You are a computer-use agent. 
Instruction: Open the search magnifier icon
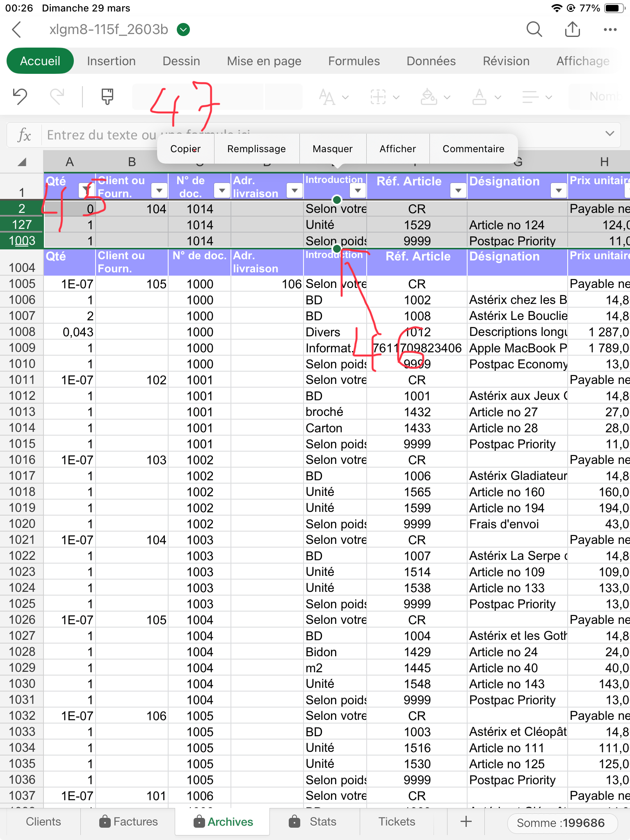click(534, 30)
